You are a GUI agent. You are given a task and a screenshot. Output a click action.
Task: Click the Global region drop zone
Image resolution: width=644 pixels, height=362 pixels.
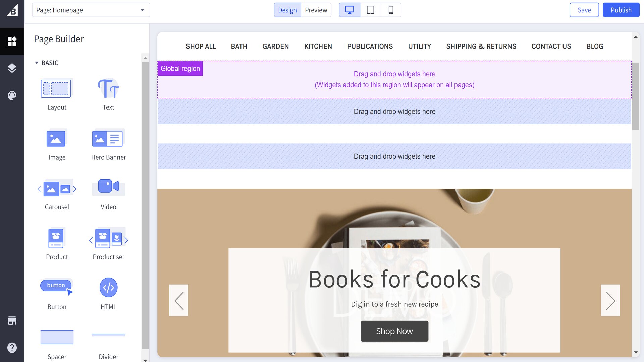coord(394,79)
